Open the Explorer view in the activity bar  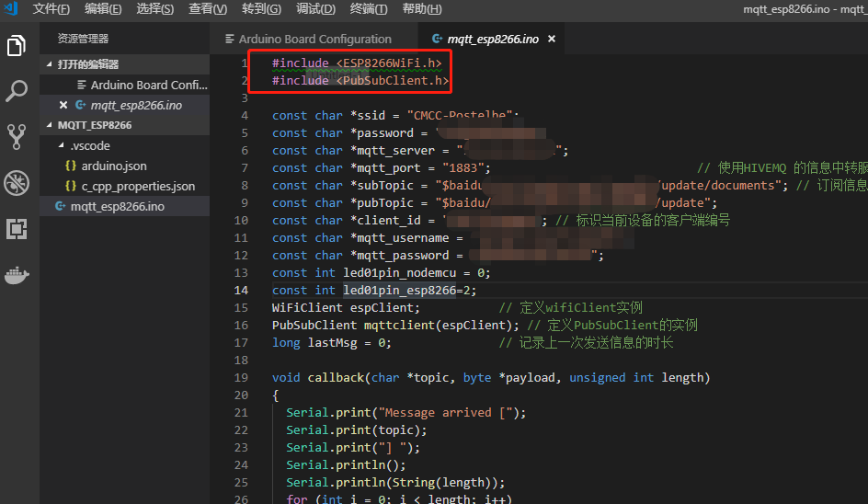pyautogui.click(x=17, y=45)
